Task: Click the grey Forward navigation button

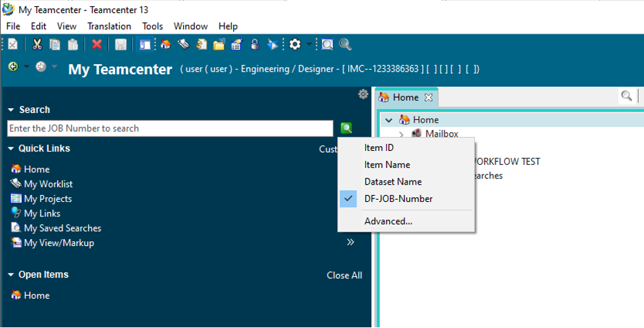Action: tap(41, 66)
